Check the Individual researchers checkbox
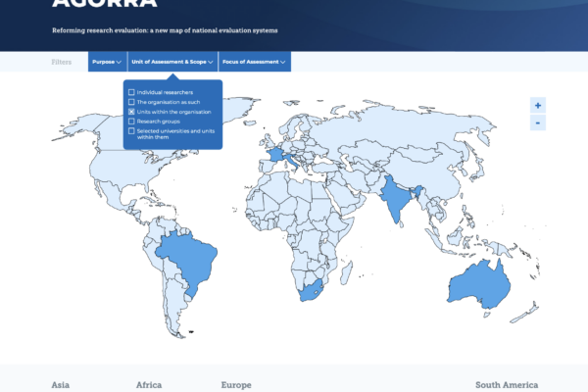 point(131,92)
